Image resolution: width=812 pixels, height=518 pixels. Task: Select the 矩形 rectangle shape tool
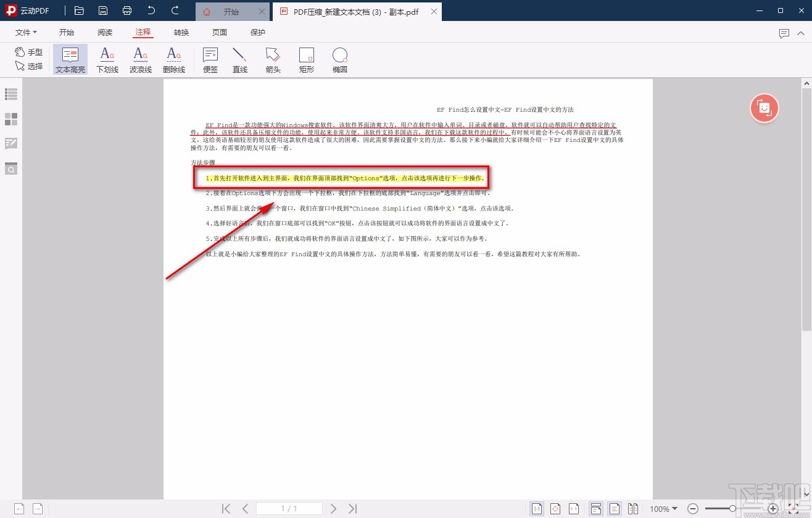tap(306, 60)
